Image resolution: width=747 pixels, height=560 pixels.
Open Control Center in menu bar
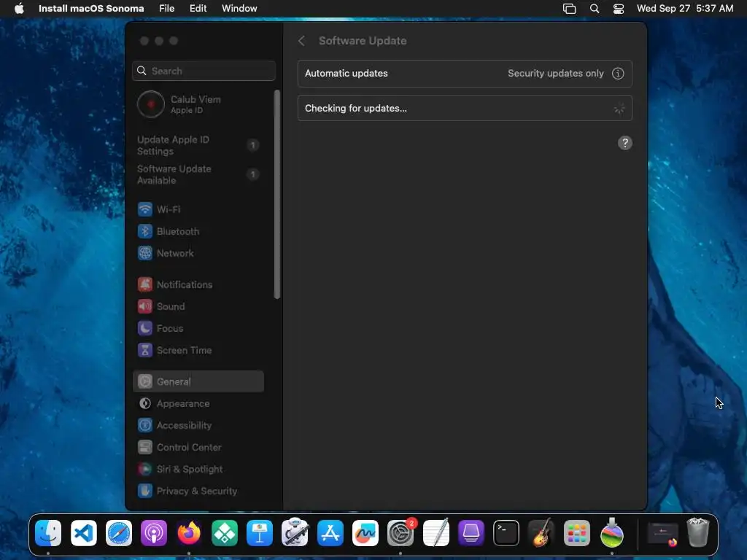[x=619, y=9]
